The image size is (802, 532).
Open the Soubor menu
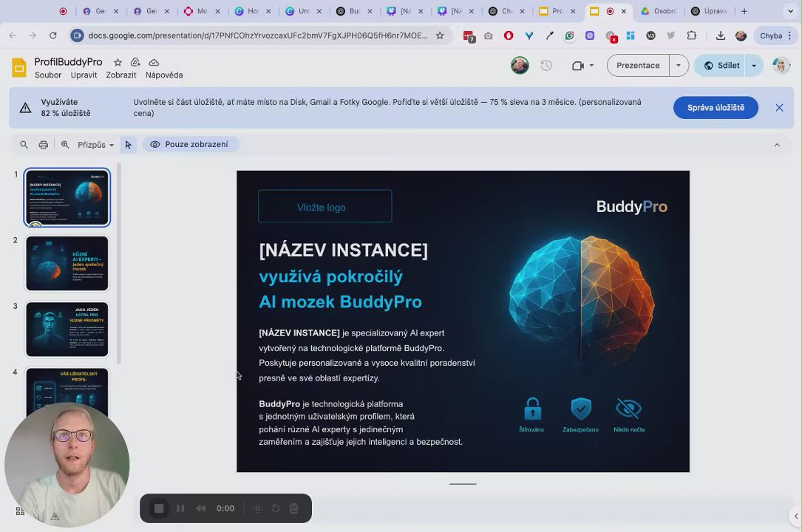(x=48, y=75)
